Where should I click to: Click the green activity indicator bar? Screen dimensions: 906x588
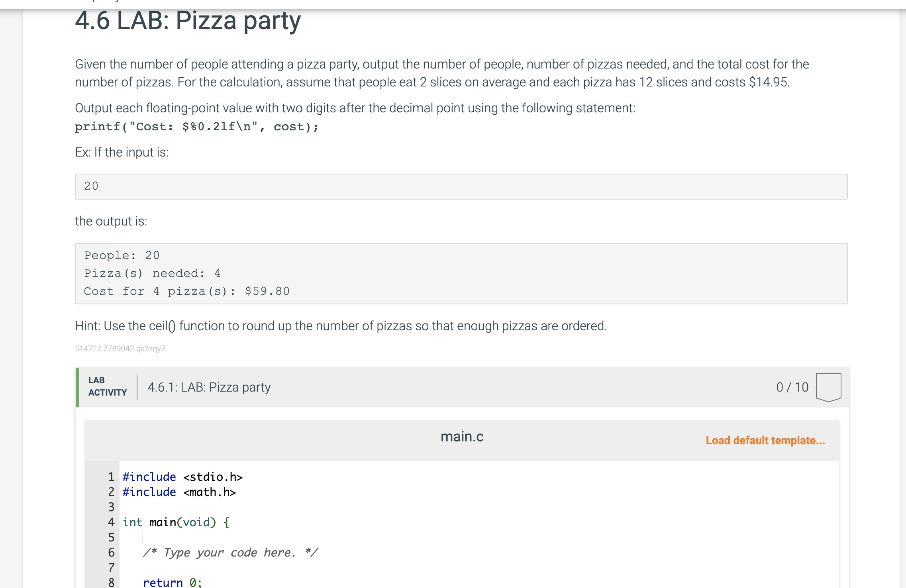(x=77, y=386)
